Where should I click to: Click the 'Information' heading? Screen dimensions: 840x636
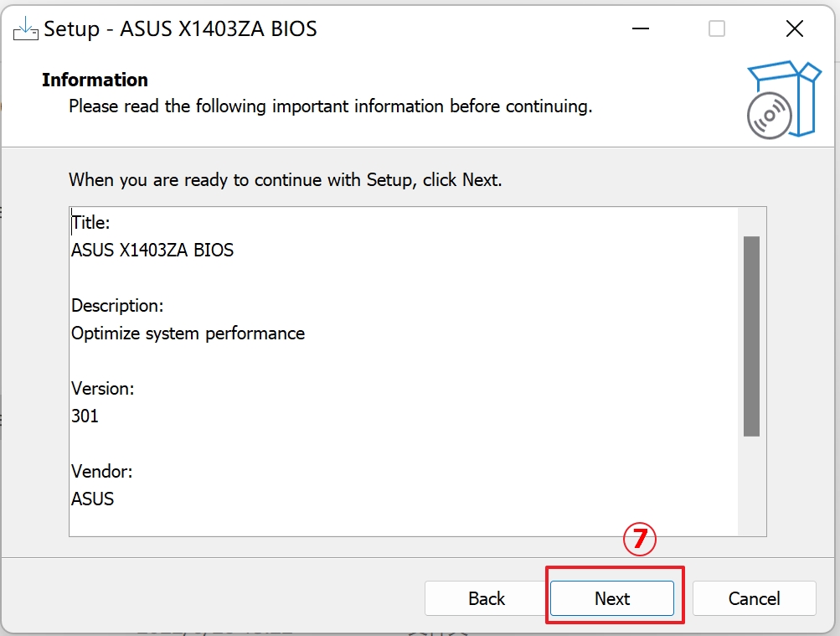95,80
